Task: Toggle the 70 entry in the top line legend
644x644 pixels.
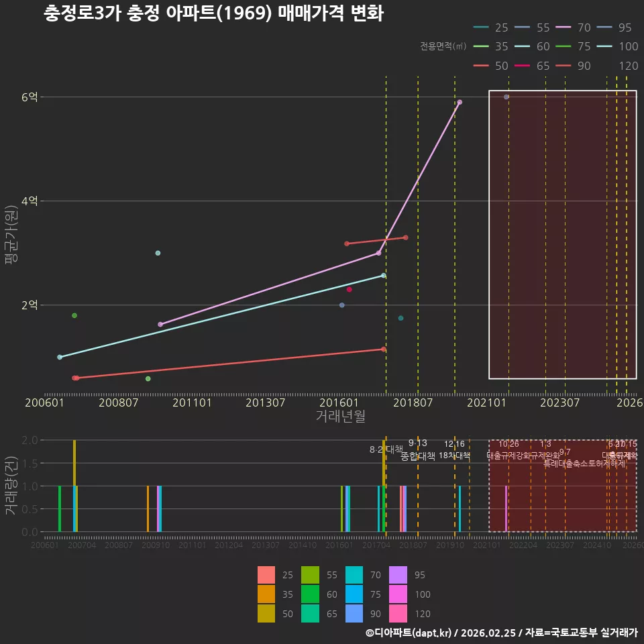Action: click(x=574, y=28)
